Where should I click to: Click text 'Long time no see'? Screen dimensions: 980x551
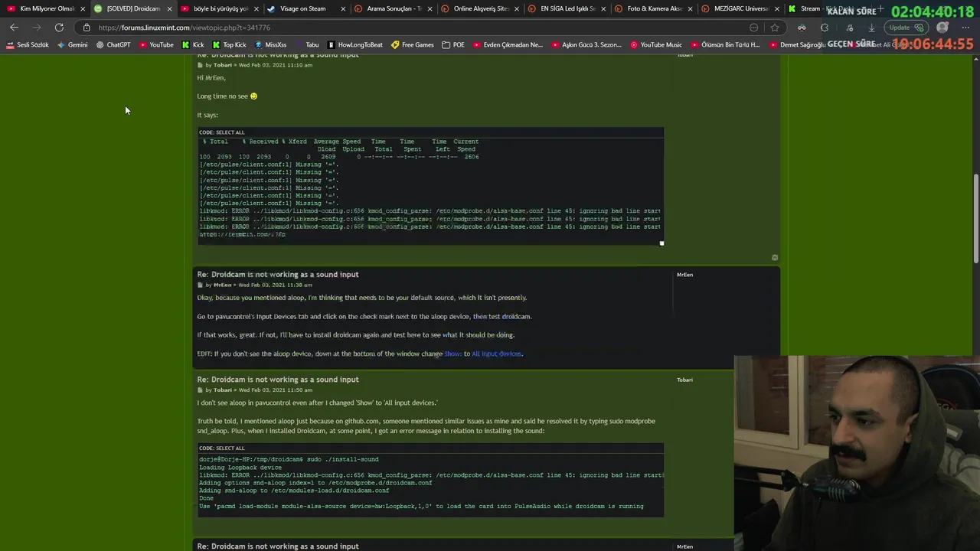223,96
